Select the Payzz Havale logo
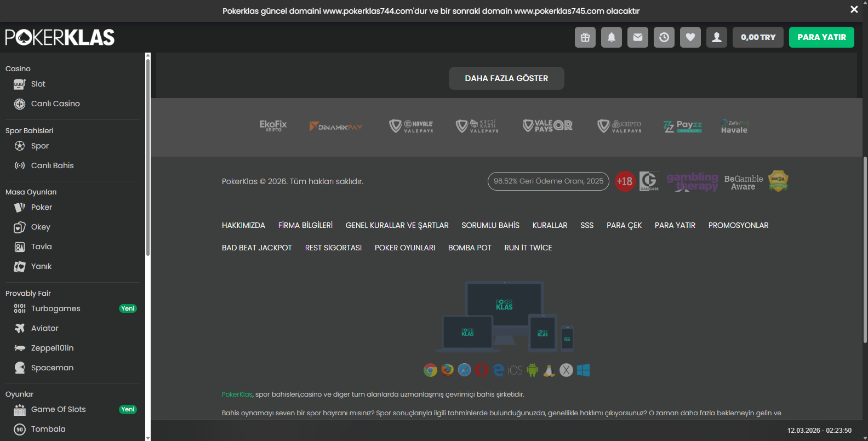Viewport: 868px width, 441px height. point(683,127)
